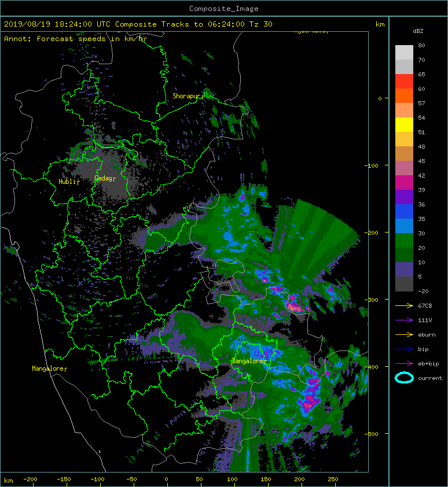Image resolution: width=448 pixels, height=487 pixels.
Task: Click the 'Hubli' city label
Action: (69, 182)
